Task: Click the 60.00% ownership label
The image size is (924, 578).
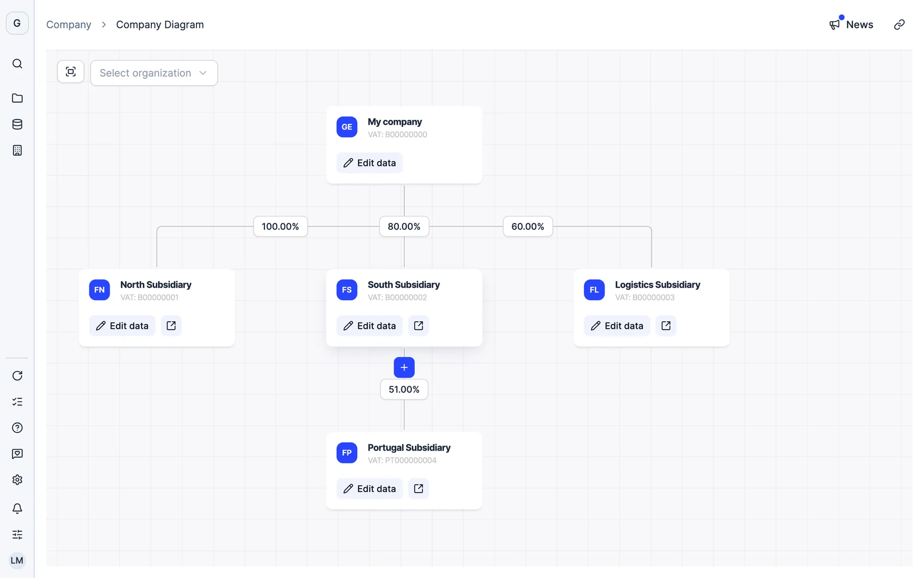Action: tap(528, 227)
